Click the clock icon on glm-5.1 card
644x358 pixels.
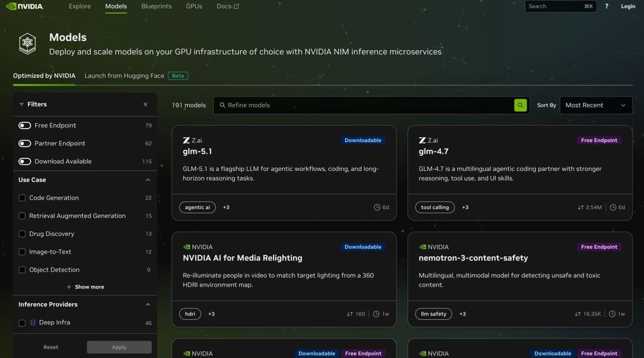[377, 207]
